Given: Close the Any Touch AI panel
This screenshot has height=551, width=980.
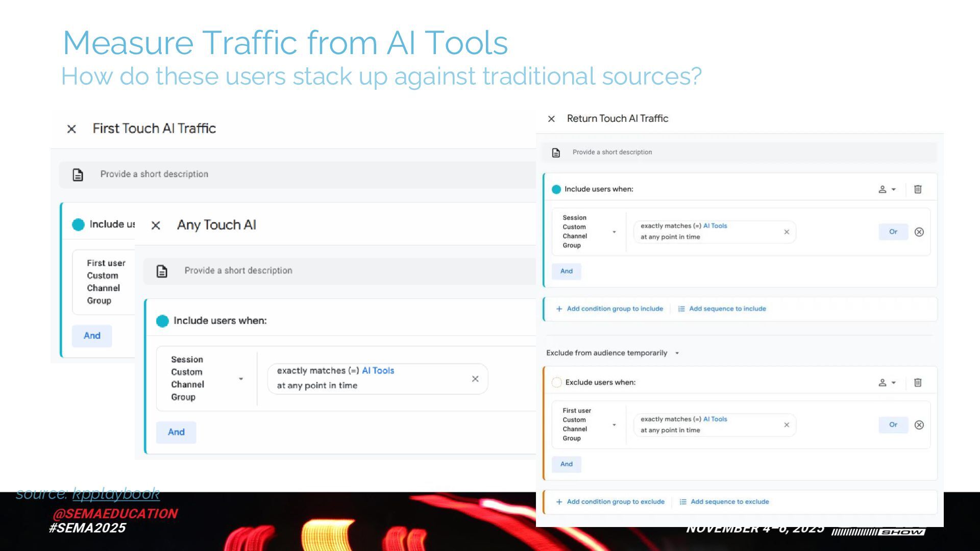Looking at the screenshot, I should click(x=156, y=226).
